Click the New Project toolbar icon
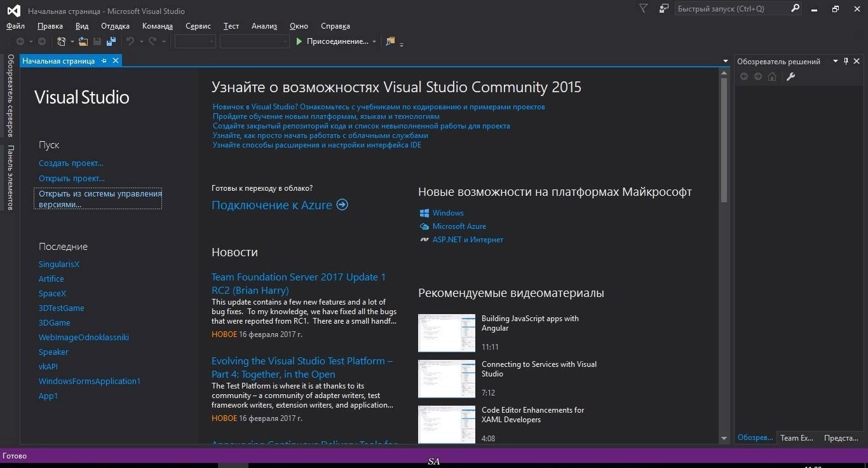 (x=62, y=41)
